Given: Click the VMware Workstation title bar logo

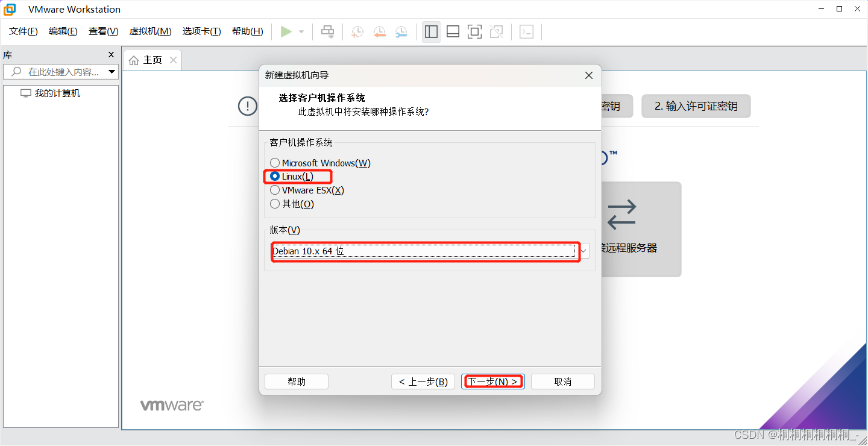Looking at the screenshot, I should pyautogui.click(x=10, y=9).
